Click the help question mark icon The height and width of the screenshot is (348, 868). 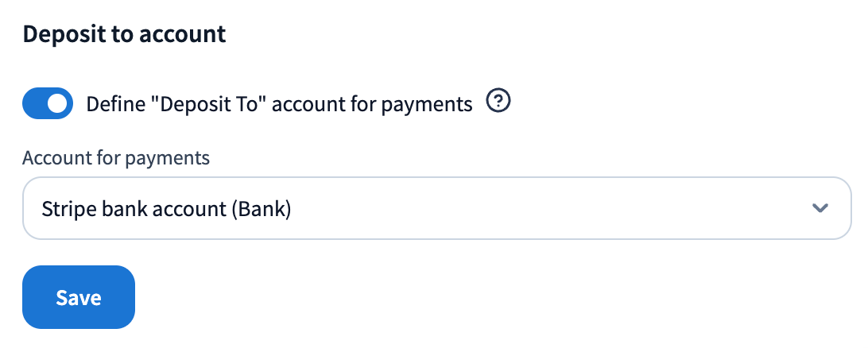(498, 102)
